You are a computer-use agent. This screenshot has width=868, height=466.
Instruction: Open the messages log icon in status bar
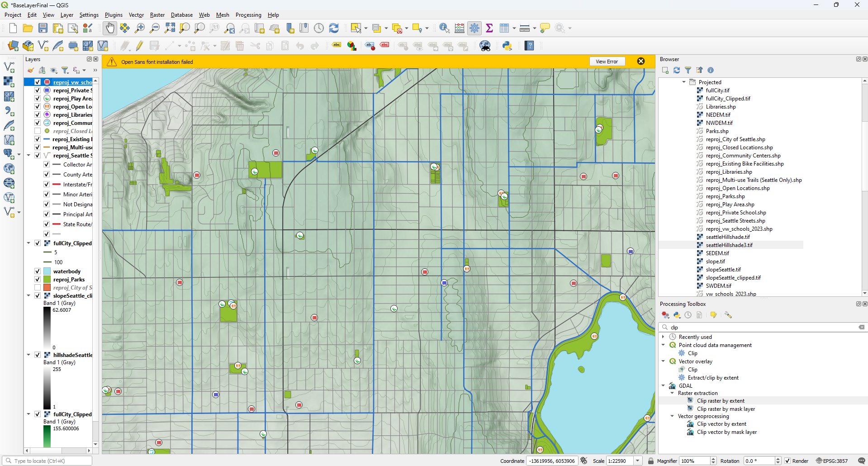coord(861,461)
